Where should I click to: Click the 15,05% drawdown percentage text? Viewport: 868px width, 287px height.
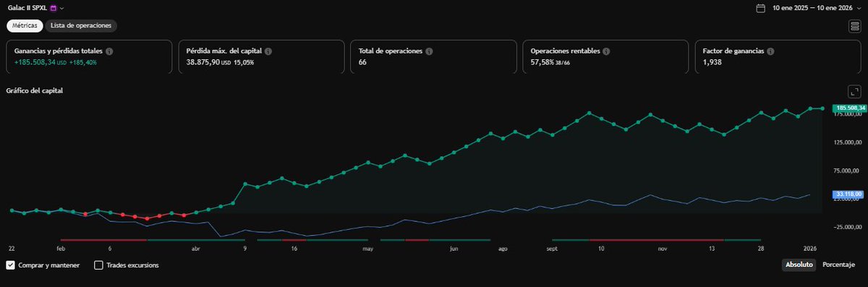click(244, 63)
